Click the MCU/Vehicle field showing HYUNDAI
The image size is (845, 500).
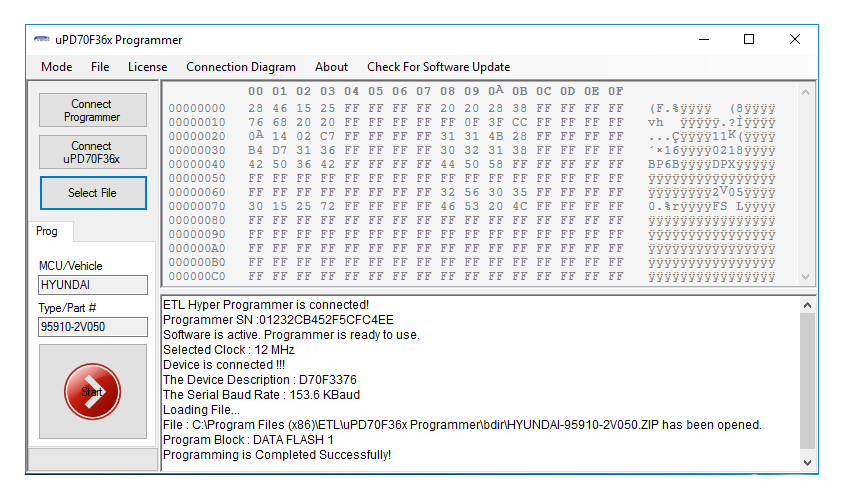(x=93, y=285)
